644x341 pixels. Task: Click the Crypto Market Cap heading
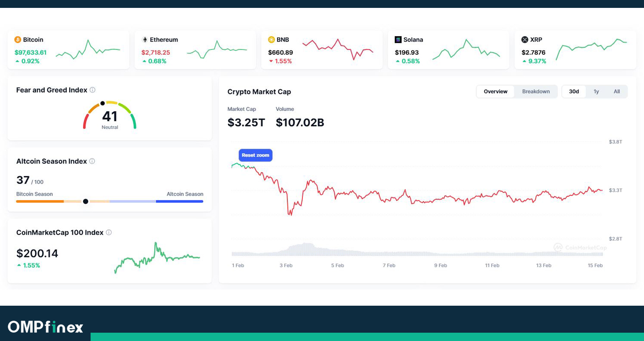[x=259, y=92]
